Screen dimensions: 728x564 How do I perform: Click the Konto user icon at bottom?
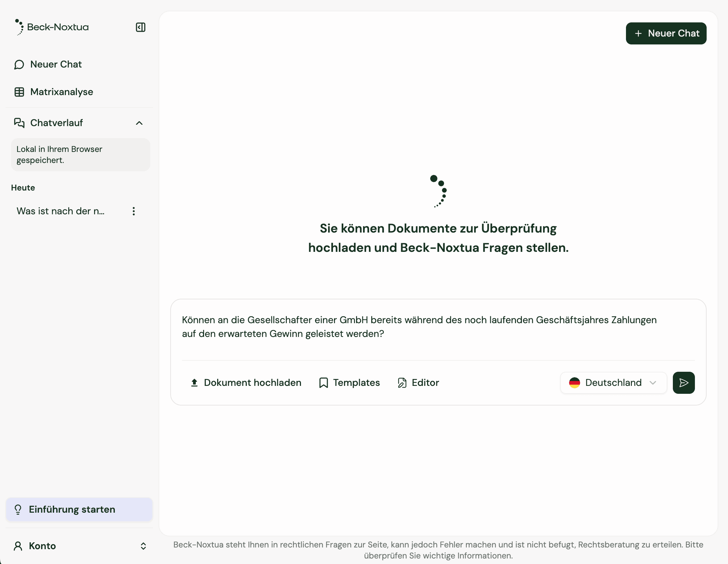(x=18, y=546)
